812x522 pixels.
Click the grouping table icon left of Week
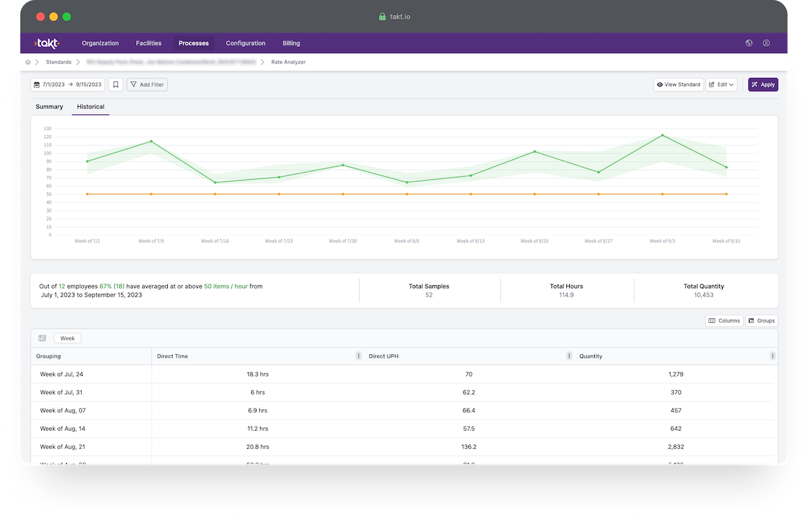42,338
